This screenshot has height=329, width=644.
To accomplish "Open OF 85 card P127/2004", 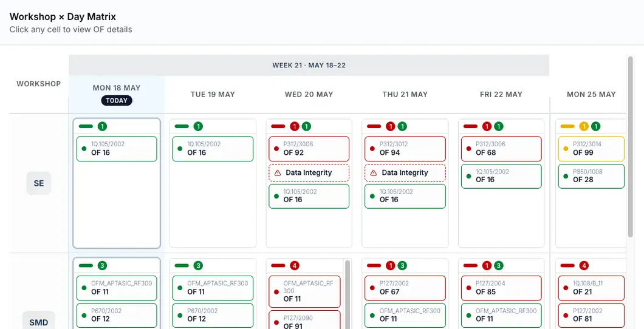I will [501, 288].
